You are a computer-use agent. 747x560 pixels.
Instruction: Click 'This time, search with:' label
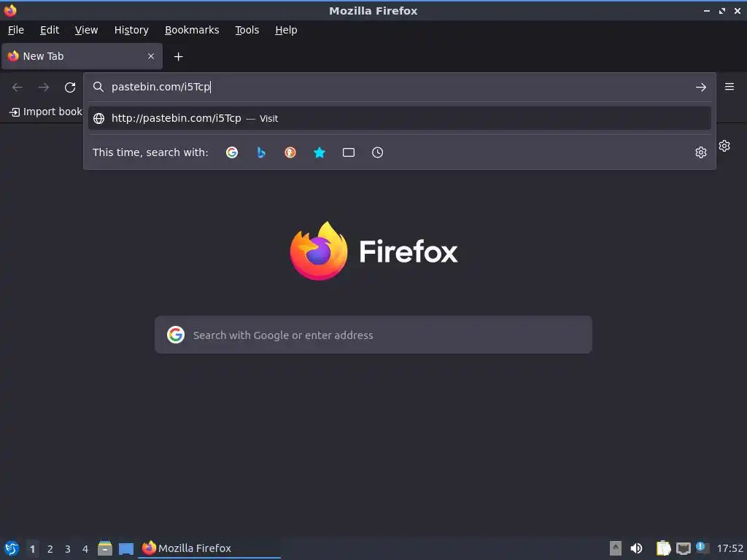click(150, 152)
